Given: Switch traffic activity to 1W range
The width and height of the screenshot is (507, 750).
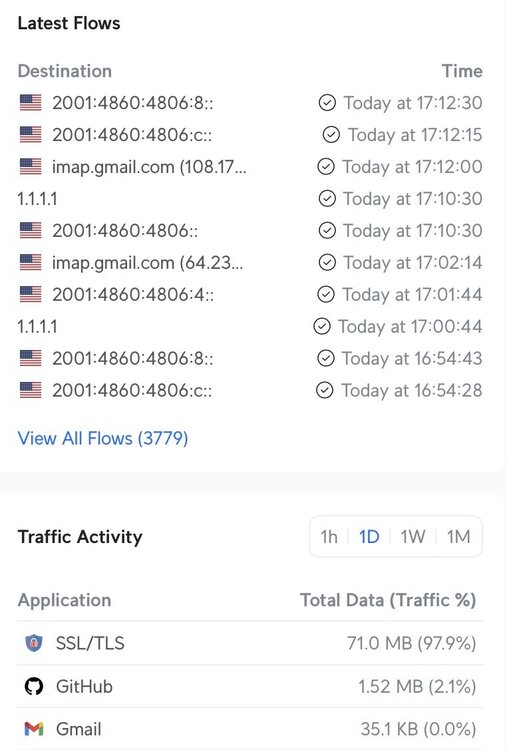Looking at the screenshot, I should [x=412, y=537].
